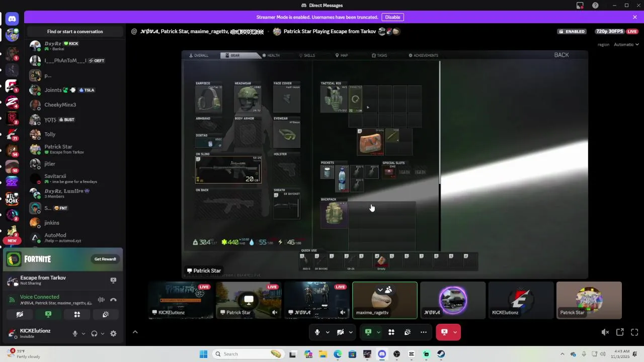Open noise suppression waveform icon
This screenshot has width=644, height=362.
(101, 300)
